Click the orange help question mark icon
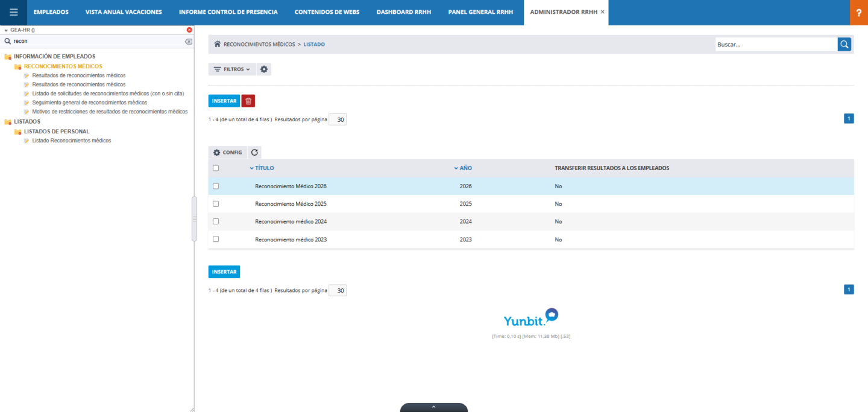 (x=859, y=13)
